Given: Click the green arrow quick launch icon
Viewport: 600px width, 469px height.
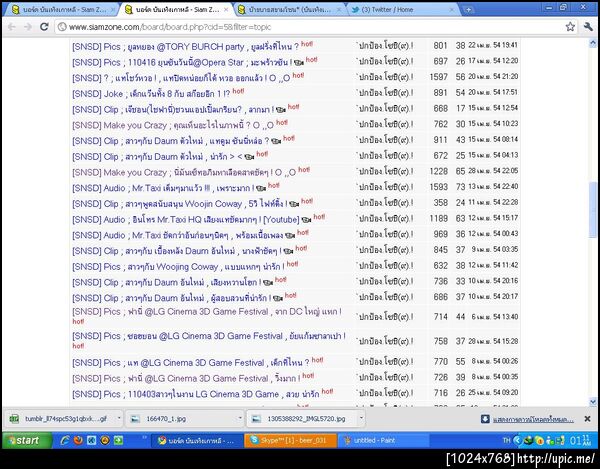Looking at the screenshot, I should tap(118, 440).
